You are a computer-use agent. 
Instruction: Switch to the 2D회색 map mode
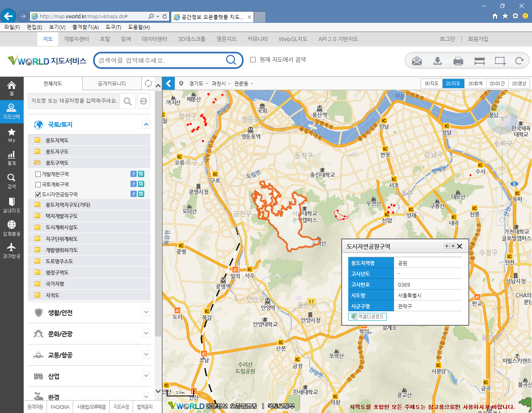[x=475, y=84]
